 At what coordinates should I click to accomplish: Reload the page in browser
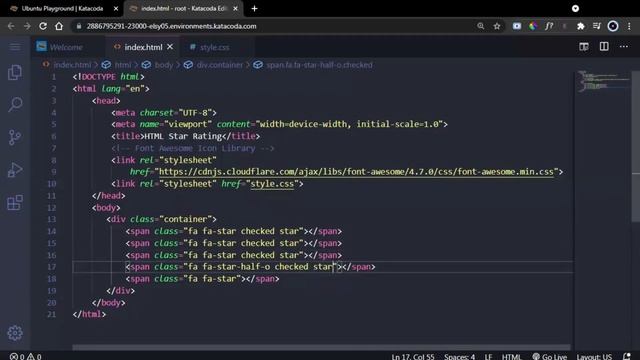click(x=43, y=26)
